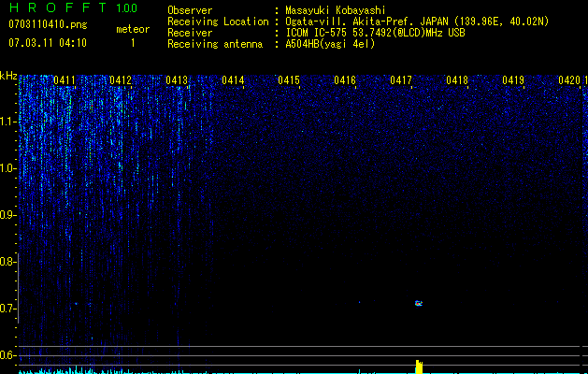The image size is (588, 374).
Task: Click the meteor count label
Action: (133, 29)
